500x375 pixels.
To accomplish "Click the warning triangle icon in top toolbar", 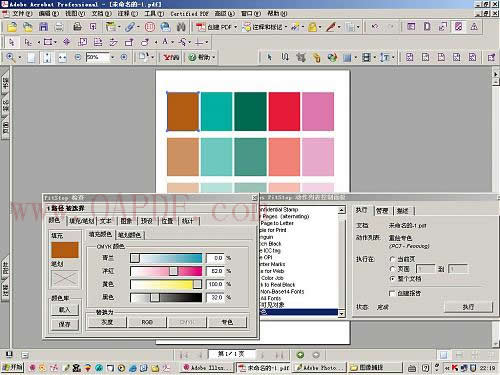I will point(474,27).
